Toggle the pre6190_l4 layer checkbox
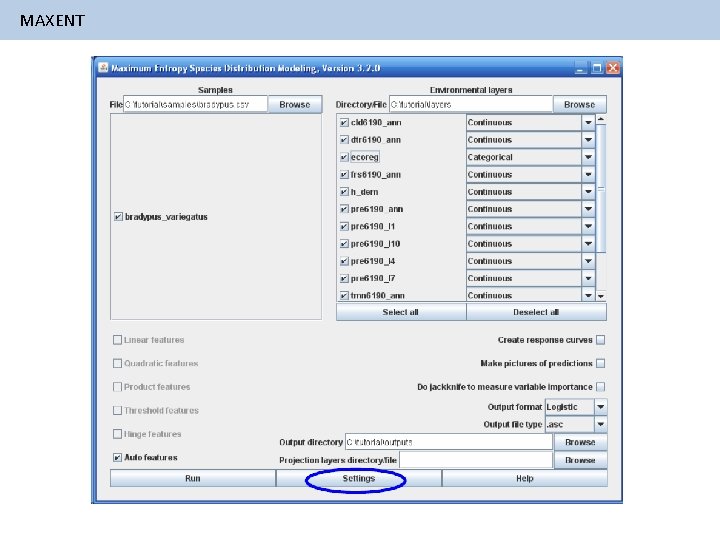This screenshot has height=540, width=720. tap(344, 261)
